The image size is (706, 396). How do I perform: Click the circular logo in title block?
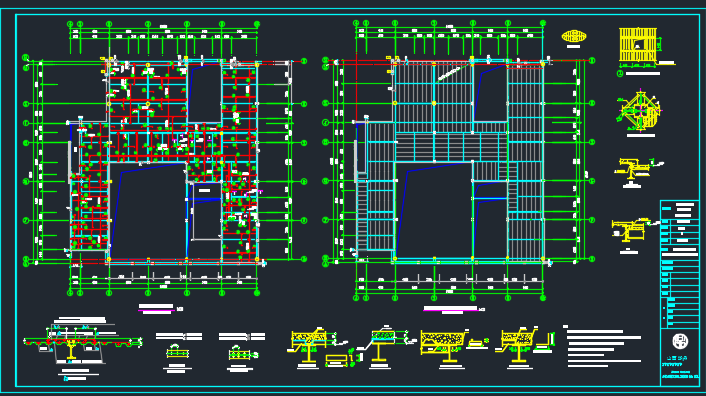pyautogui.click(x=680, y=341)
